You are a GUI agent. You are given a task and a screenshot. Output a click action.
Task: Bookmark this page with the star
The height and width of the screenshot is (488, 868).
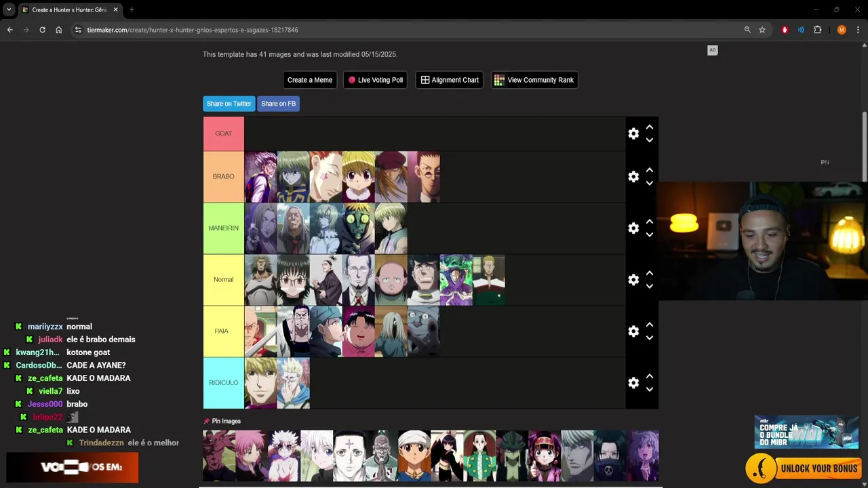[762, 30]
